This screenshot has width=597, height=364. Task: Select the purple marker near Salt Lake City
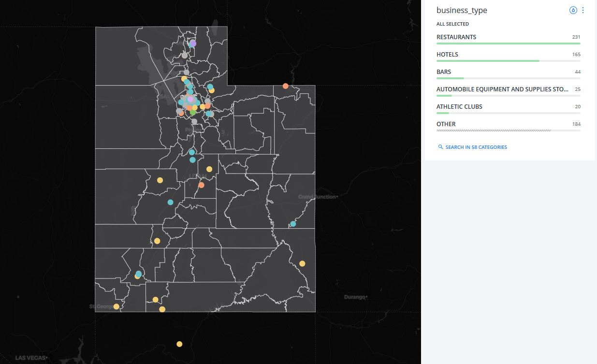pos(190,100)
